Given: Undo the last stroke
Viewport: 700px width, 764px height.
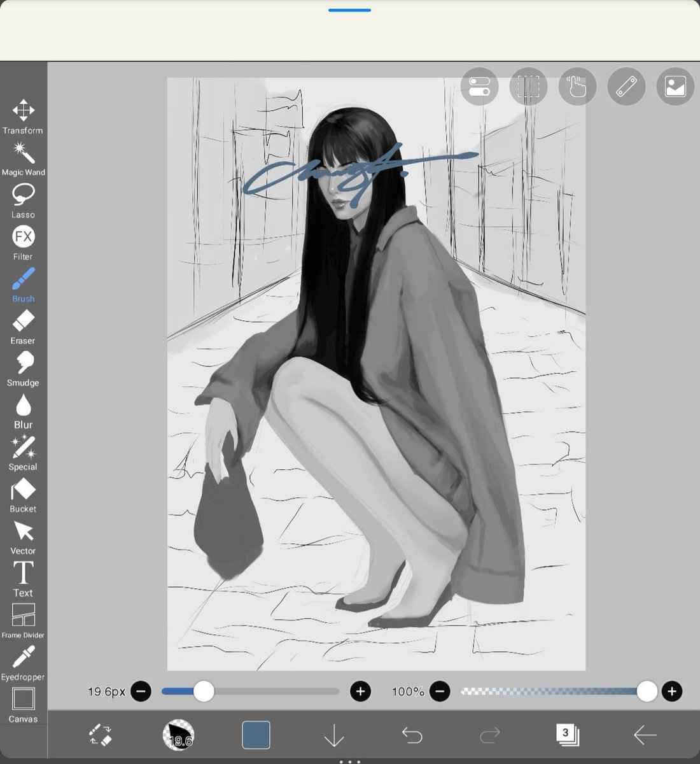Looking at the screenshot, I should (412, 736).
